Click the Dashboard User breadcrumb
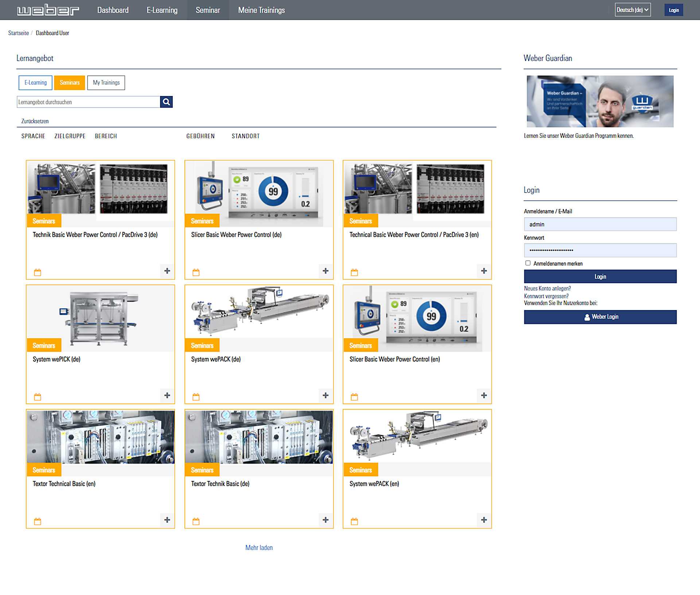The image size is (700, 595). coord(52,33)
